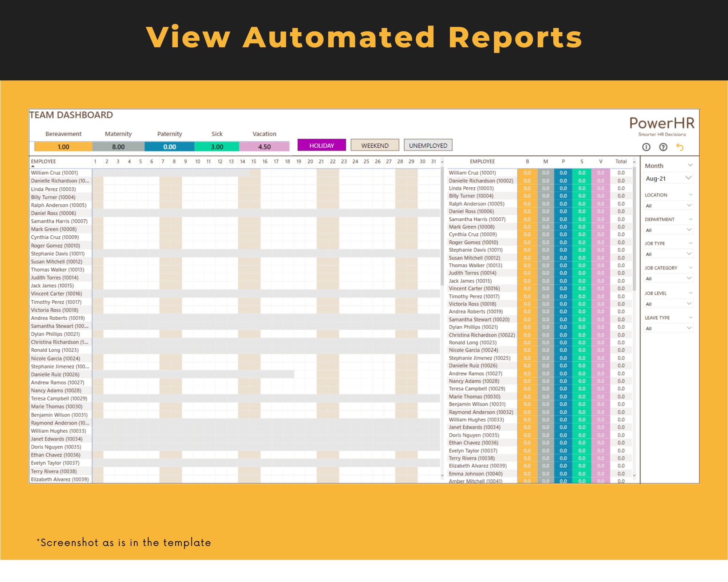Click the Total column header in summary table

coord(621,162)
